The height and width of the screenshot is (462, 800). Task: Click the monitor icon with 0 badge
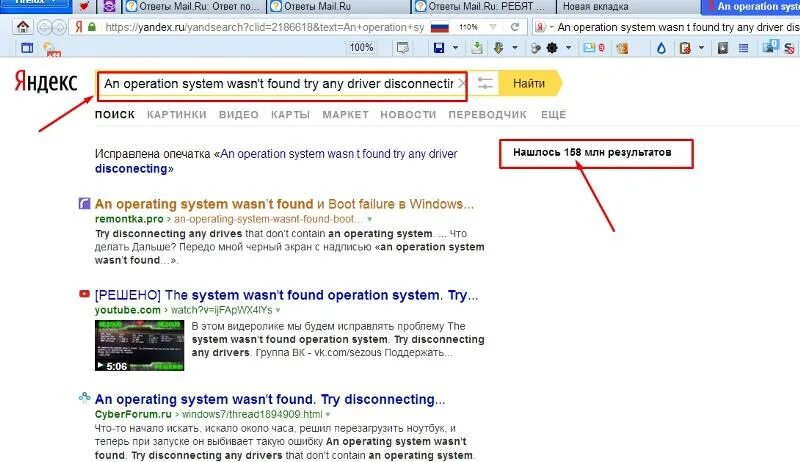click(x=769, y=46)
